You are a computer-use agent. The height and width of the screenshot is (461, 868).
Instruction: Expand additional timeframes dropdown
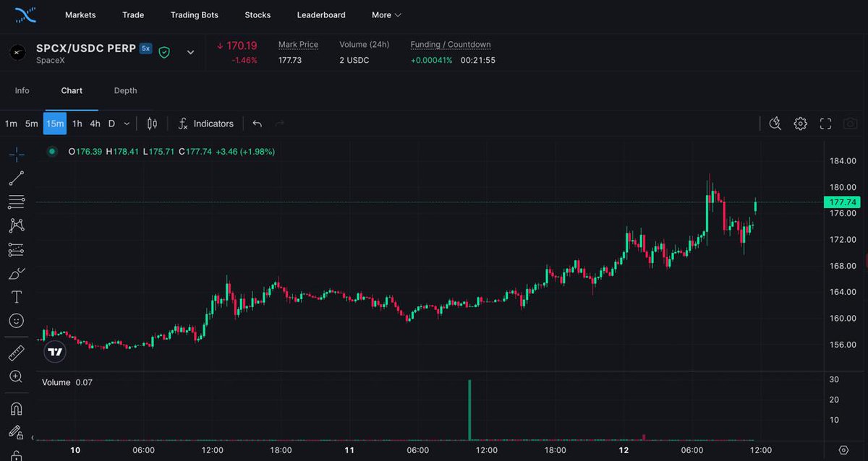click(x=127, y=124)
